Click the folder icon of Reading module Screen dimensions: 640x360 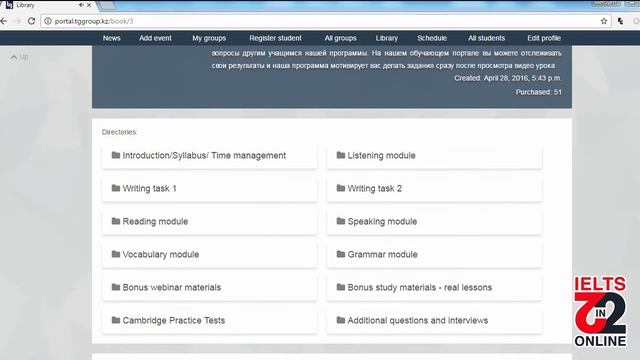tap(116, 221)
